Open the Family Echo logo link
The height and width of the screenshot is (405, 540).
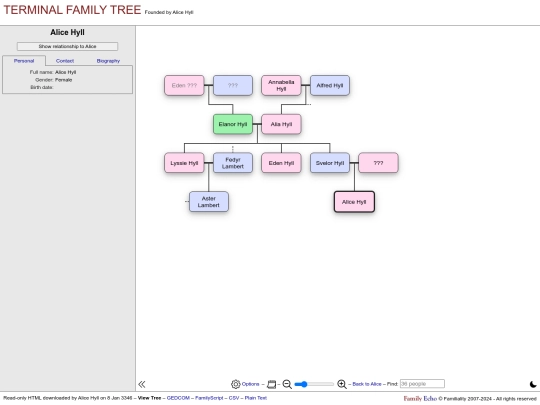tap(420, 398)
